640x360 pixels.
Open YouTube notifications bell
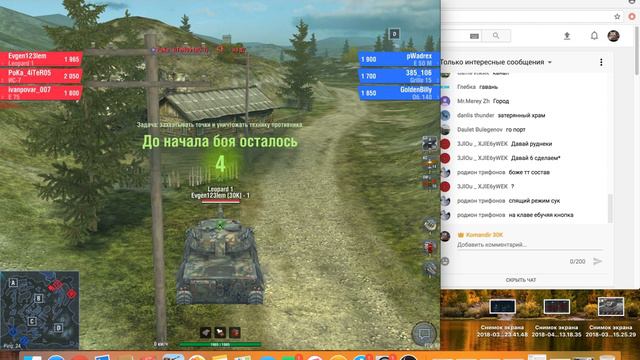point(594,36)
